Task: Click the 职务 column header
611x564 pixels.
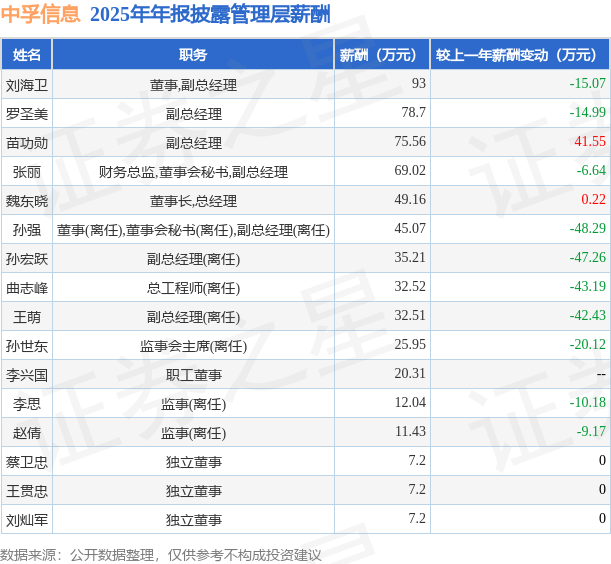Action: click(193, 55)
